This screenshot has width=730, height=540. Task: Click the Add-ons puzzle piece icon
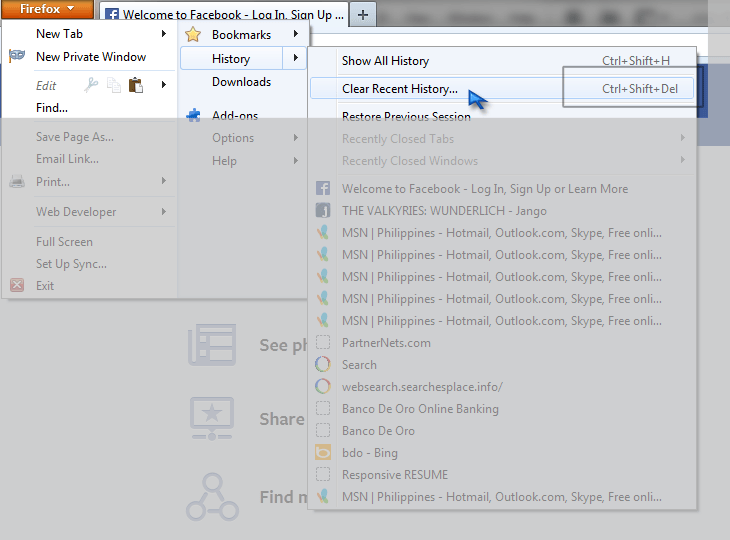pyautogui.click(x=193, y=115)
